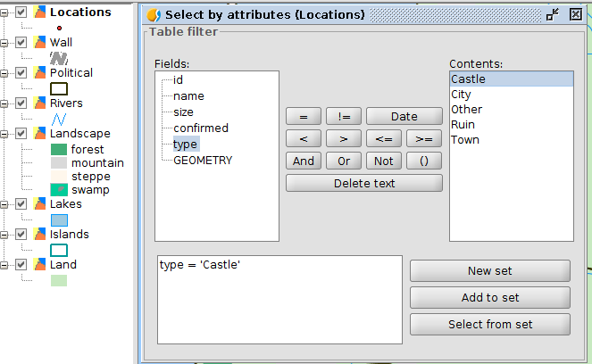The width and height of the screenshot is (592, 364).
Task: Click the gvSIG dialog title icon
Action: [154, 15]
